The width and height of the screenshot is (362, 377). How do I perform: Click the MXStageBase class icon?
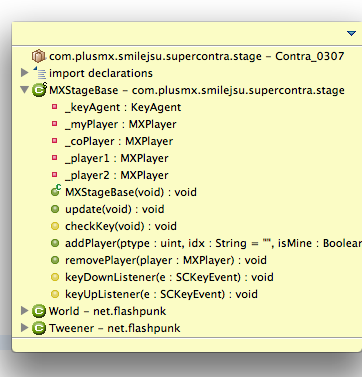pos(39,90)
